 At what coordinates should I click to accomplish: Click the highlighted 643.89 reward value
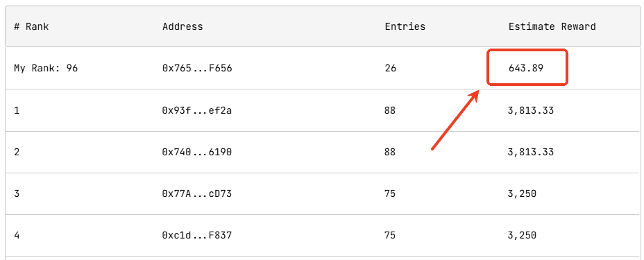click(x=526, y=68)
